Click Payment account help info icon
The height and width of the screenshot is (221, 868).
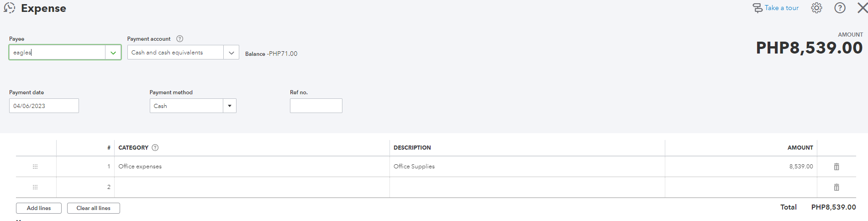(x=180, y=39)
